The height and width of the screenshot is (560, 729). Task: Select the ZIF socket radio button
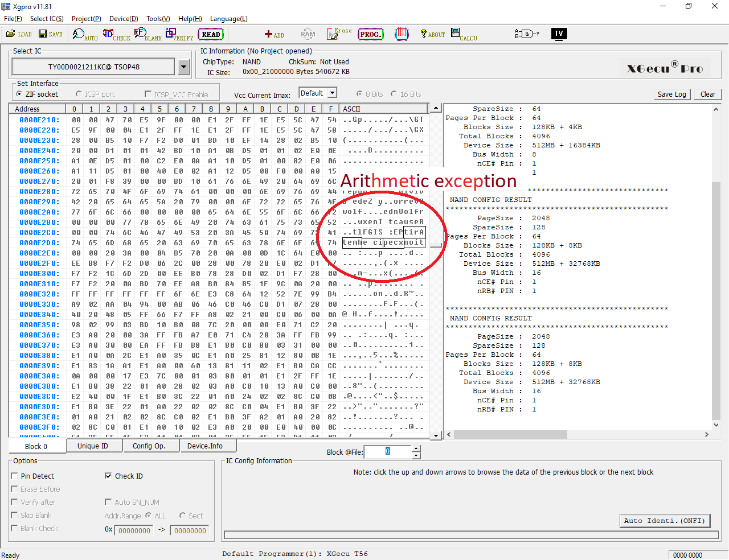click(20, 94)
